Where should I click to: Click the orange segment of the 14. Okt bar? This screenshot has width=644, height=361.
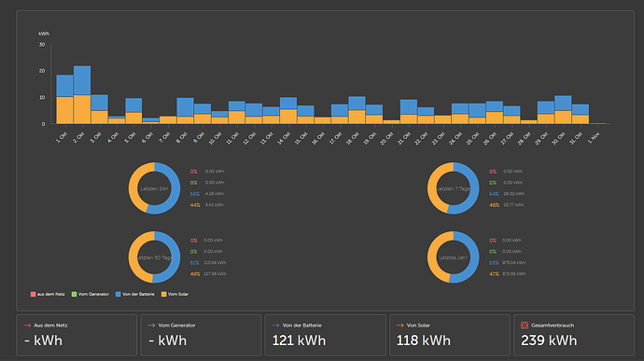tap(288, 117)
